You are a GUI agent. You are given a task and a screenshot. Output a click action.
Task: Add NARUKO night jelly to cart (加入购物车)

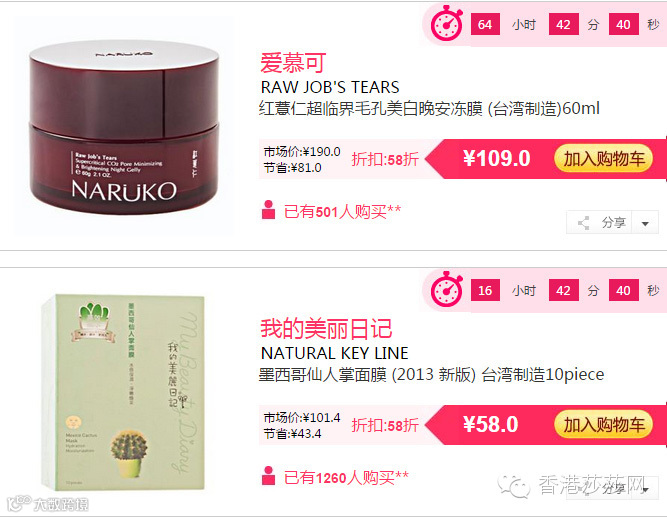(604, 159)
